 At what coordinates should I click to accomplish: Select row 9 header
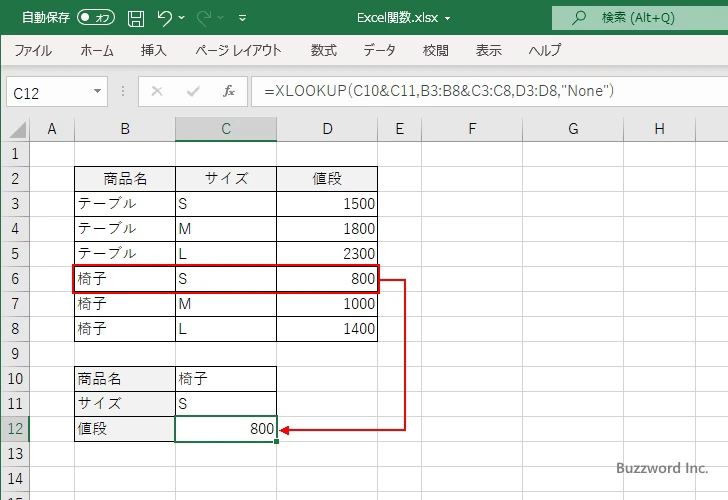(15, 354)
